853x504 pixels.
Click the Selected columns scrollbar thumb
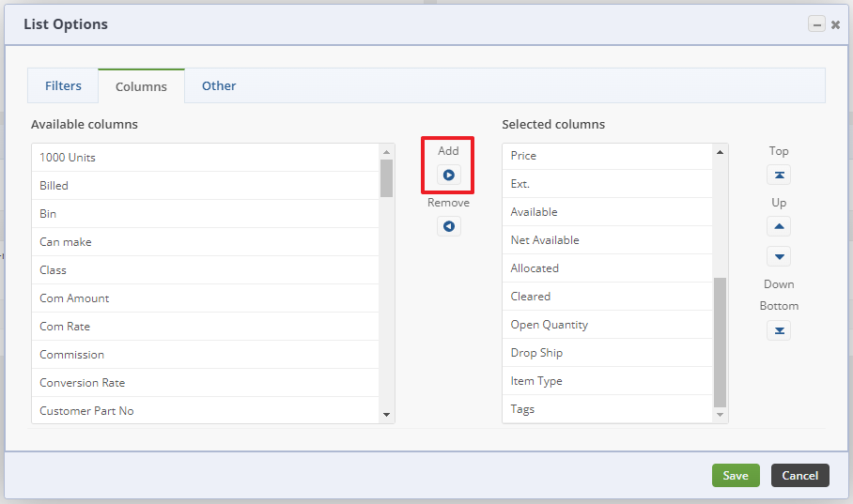721,342
